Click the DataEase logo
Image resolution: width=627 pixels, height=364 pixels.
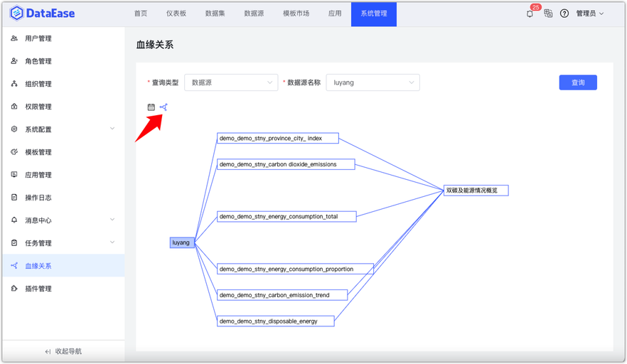coord(43,14)
